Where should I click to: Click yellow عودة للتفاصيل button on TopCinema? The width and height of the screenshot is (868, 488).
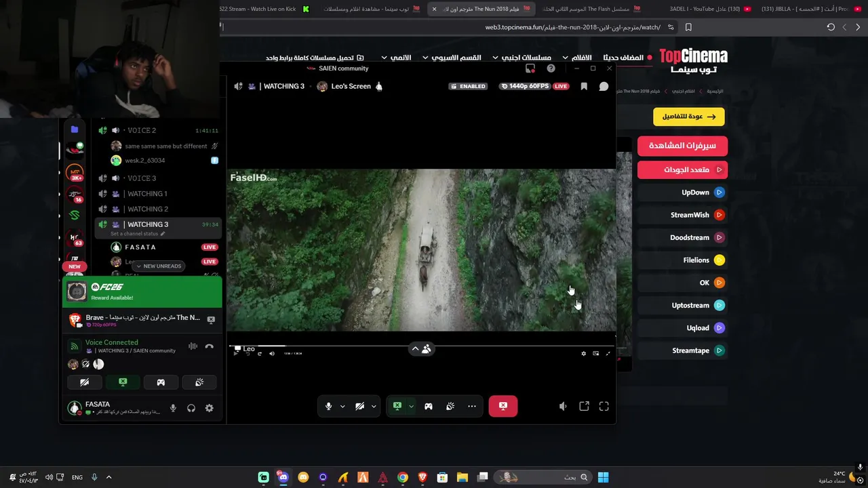pos(689,117)
